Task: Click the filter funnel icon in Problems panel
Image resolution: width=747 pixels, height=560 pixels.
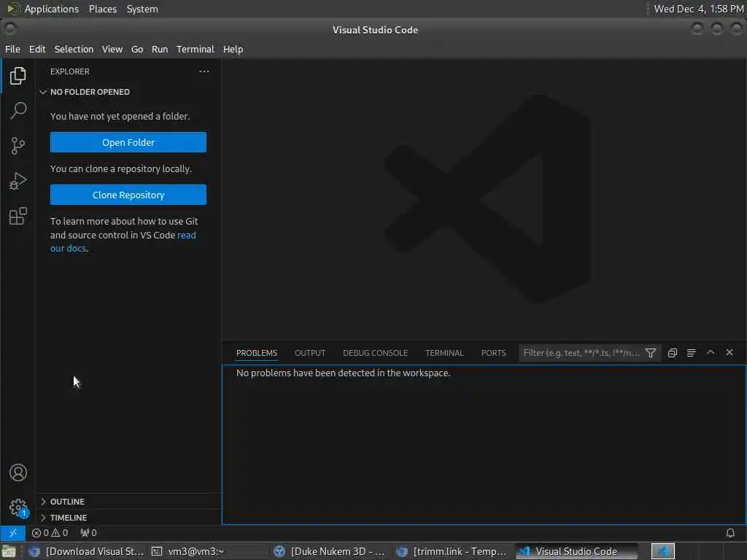Action: point(651,353)
